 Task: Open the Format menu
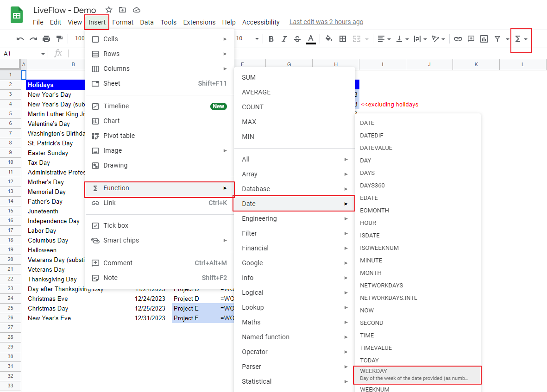point(123,22)
